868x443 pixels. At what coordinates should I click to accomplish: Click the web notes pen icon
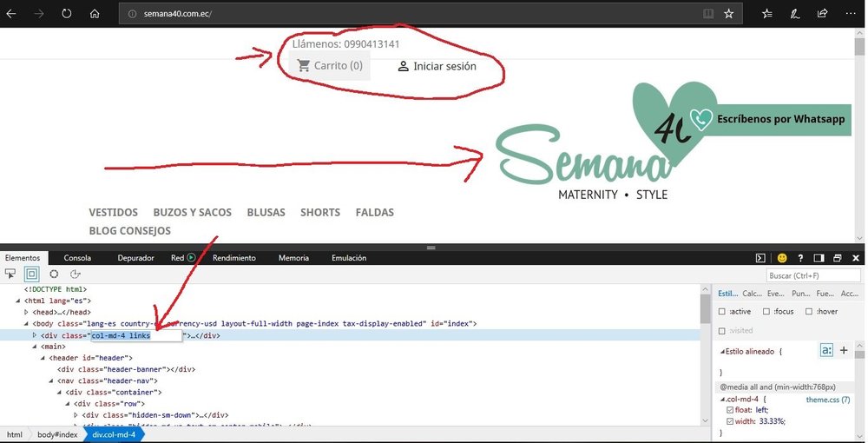[795, 14]
